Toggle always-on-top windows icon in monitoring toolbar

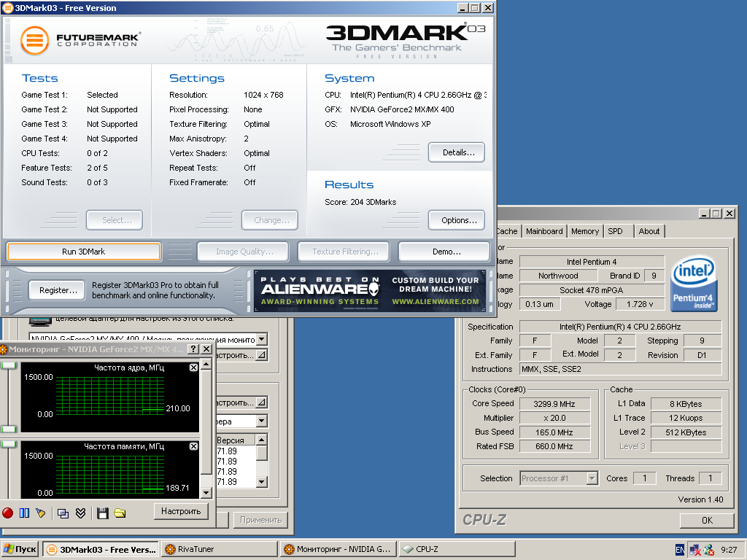coord(63,513)
